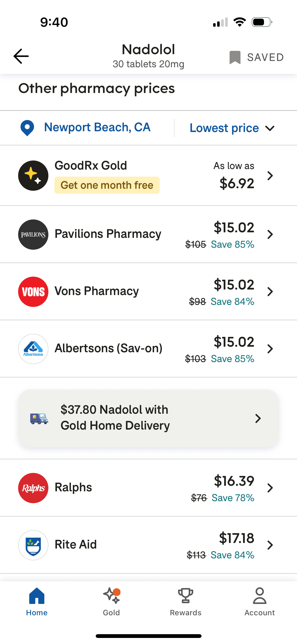
Task: Tap the back arrow icon
Action: point(21,56)
